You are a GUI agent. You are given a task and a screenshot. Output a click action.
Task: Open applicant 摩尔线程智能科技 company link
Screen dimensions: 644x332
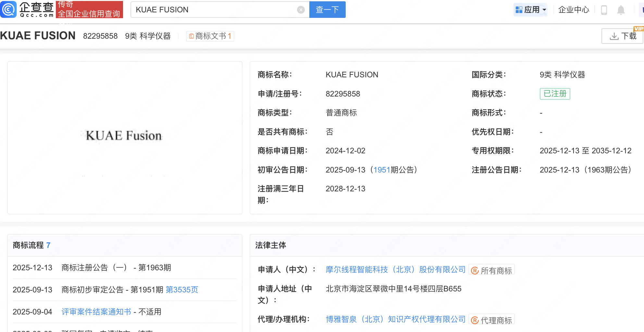395,270
